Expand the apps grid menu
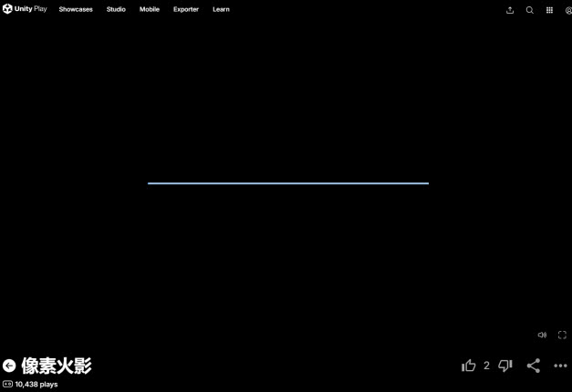This screenshot has height=392, width=572. click(549, 10)
